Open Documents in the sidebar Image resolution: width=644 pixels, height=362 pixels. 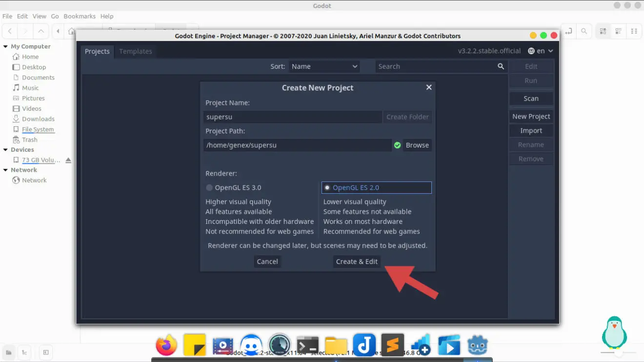pyautogui.click(x=38, y=78)
